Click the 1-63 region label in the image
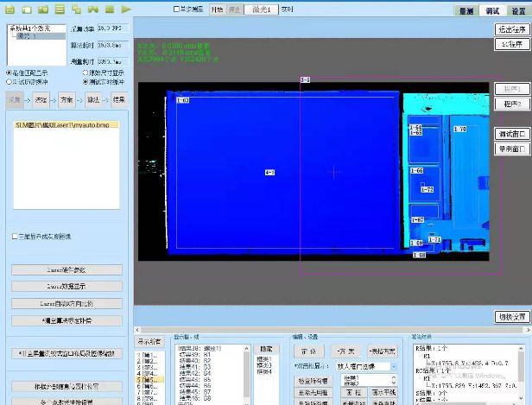This screenshot has width=532, height=405. click(183, 100)
